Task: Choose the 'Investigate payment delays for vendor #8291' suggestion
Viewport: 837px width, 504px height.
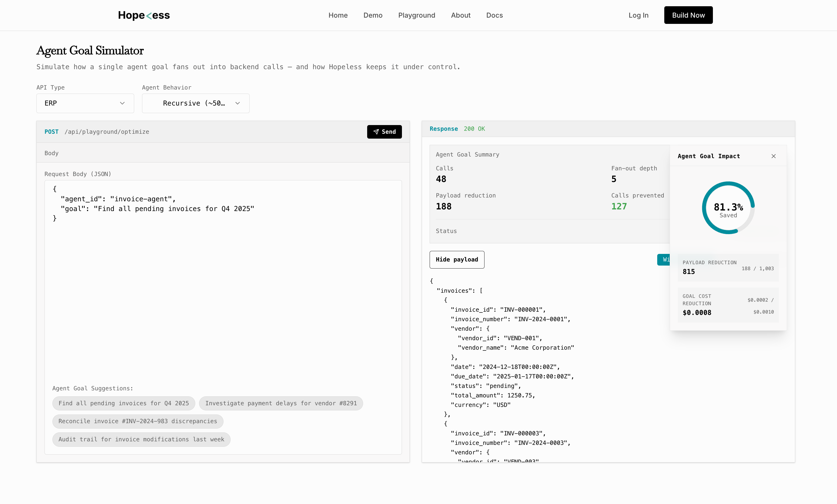Action: click(281, 403)
